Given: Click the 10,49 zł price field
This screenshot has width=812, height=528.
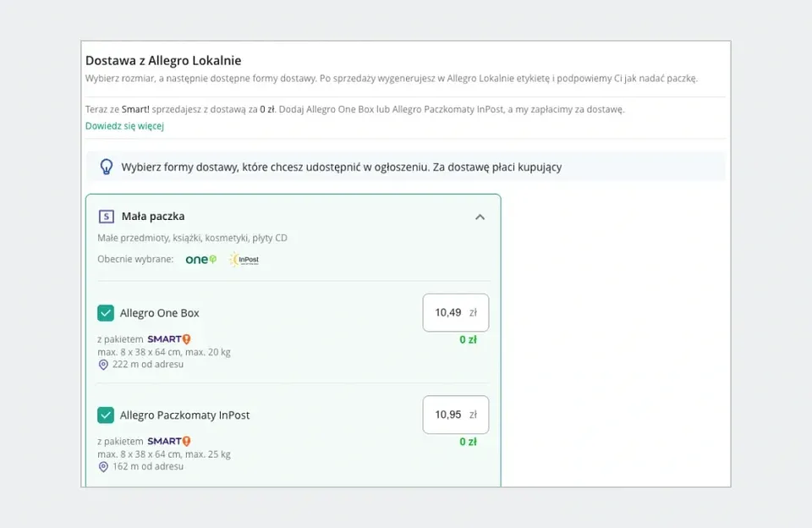Looking at the screenshot, I should point(455,312).
